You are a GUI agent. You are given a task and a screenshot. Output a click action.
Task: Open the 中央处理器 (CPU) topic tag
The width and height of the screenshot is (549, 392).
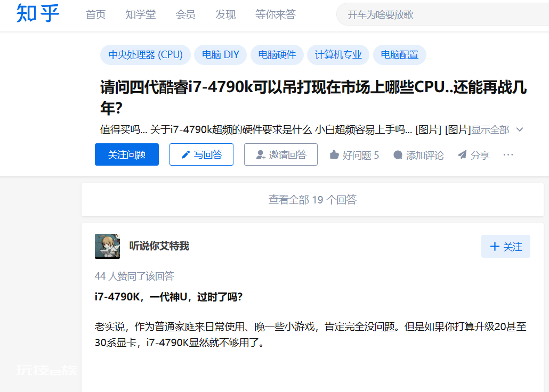[x=146, y=55]
